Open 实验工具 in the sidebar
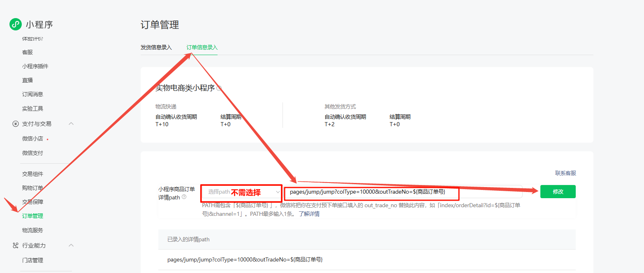 point(32,109)
